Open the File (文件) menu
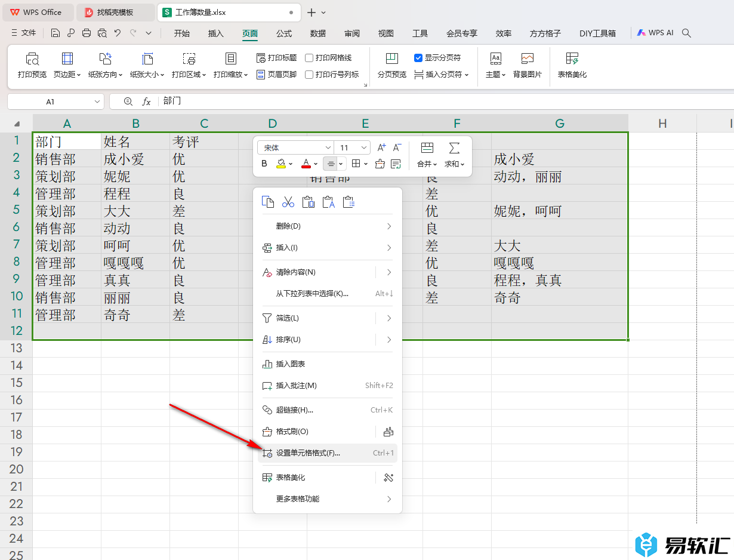This screenshot has height=560, width=734. coord(24,33)
